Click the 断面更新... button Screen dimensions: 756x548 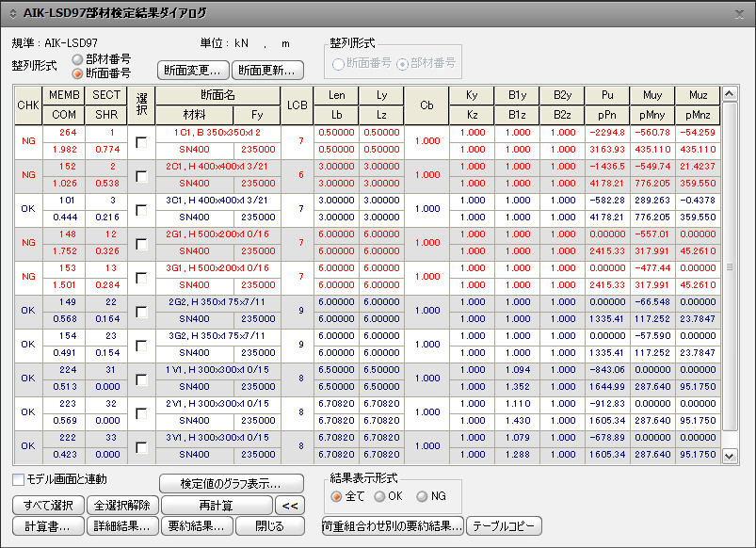(x=267, y=71)
